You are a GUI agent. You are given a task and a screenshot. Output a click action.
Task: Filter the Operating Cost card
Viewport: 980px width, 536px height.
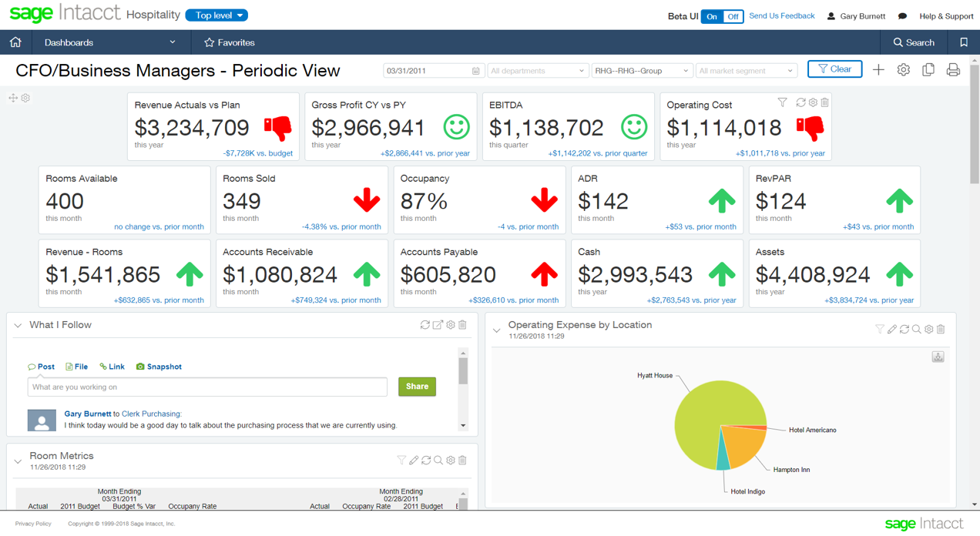[x=783, y=102]
